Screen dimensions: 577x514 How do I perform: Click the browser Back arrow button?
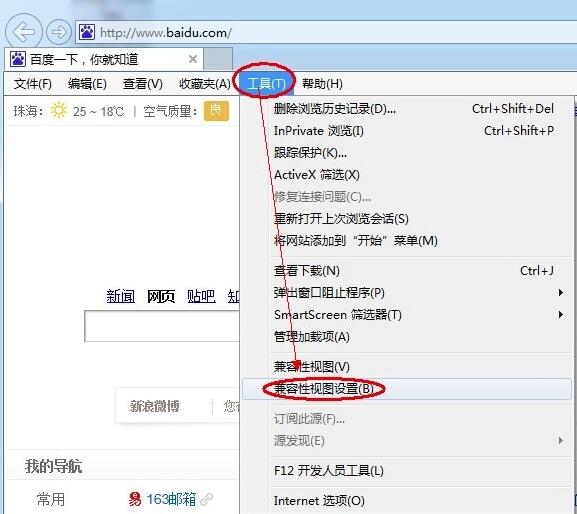point(24,32)
